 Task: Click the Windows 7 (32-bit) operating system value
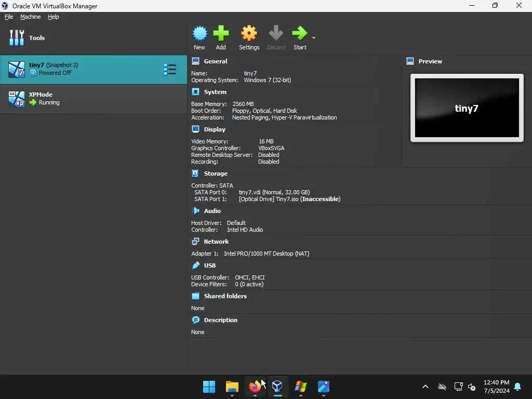point(268,80)
